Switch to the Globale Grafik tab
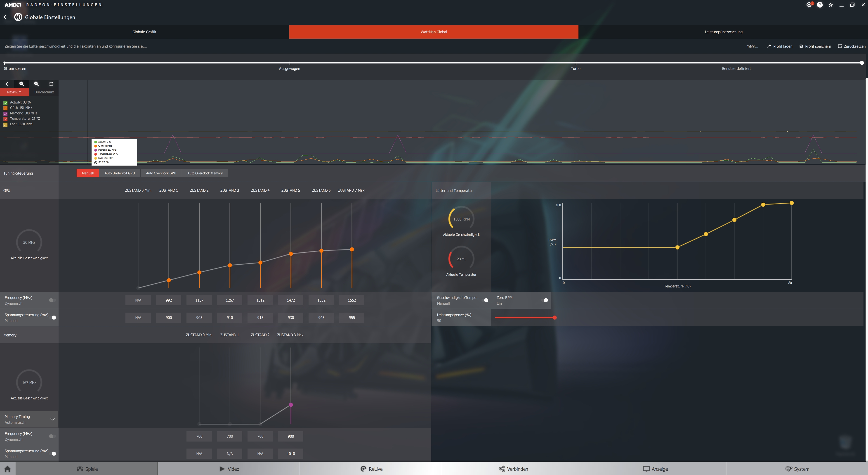868x475 pixels. pos(144,32)
